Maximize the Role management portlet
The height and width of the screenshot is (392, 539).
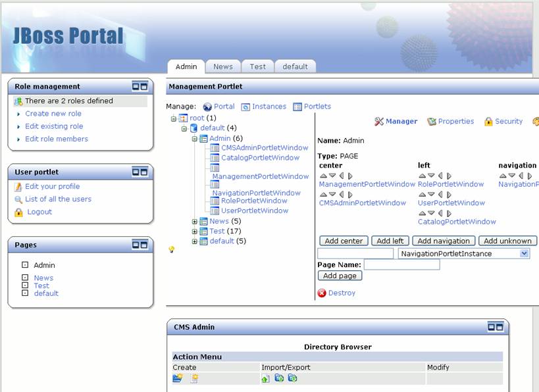[x=144, y=86]
